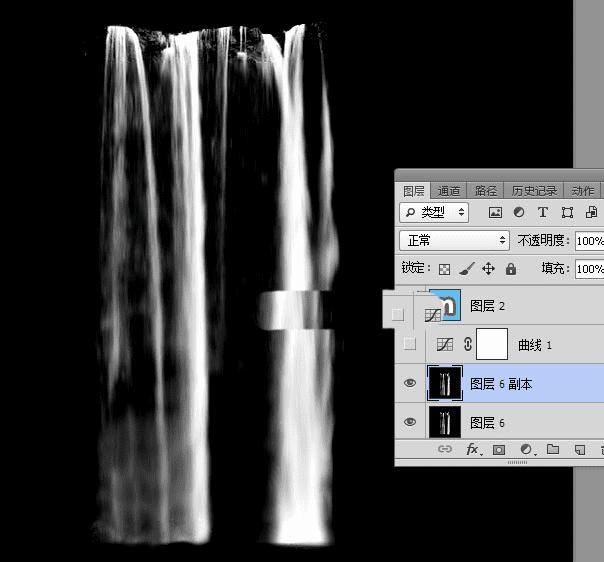This screenshot has height=562, width=604.
Task: Click the 图层 6 thumbnail
Action: [445, 422]
